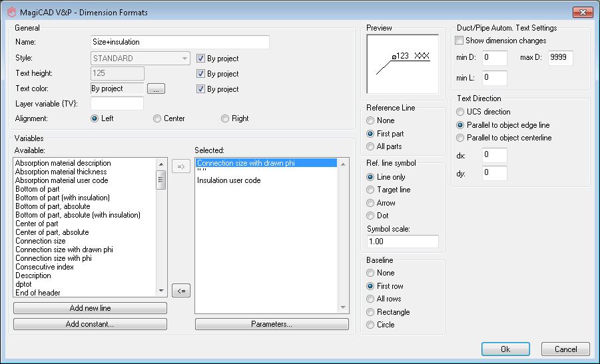Click the dimension Preview thumbnail
Screen dimensions: 600x364
(402, 64)
